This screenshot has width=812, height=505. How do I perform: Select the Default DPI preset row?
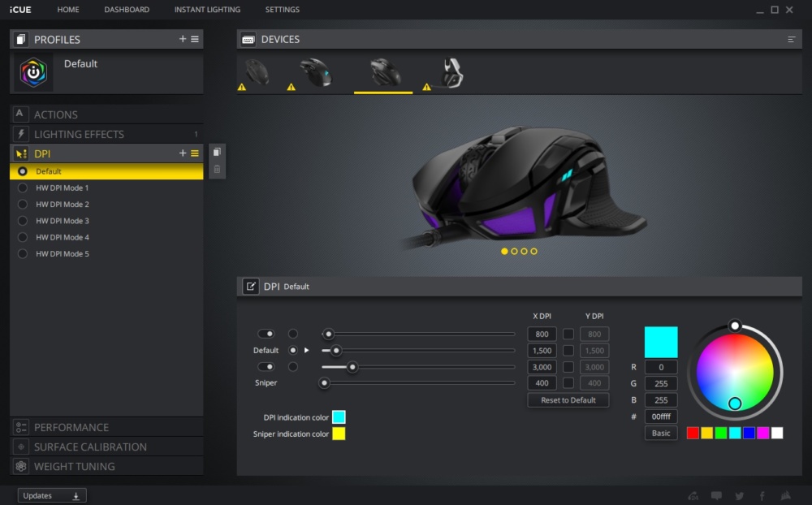106,171
